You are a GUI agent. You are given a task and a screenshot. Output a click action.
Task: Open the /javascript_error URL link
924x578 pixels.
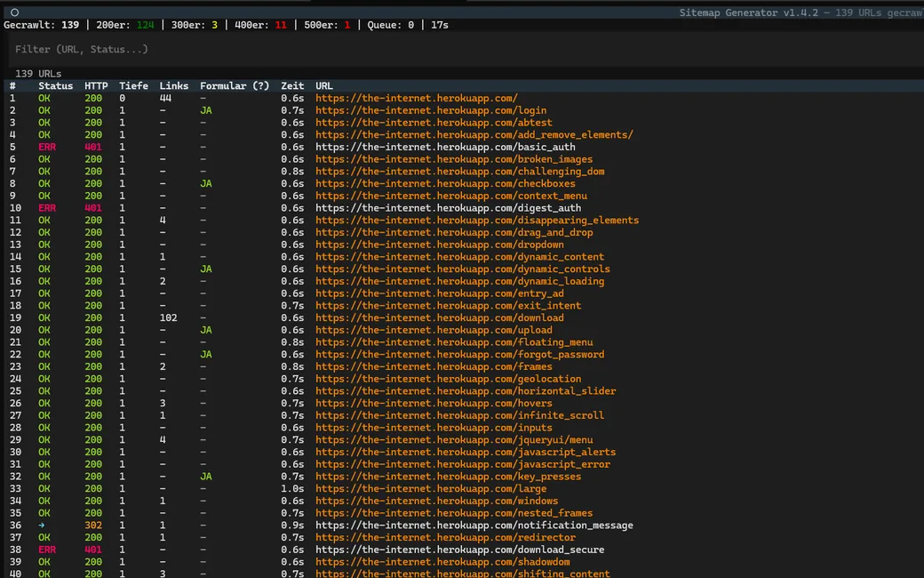point(463,463)
